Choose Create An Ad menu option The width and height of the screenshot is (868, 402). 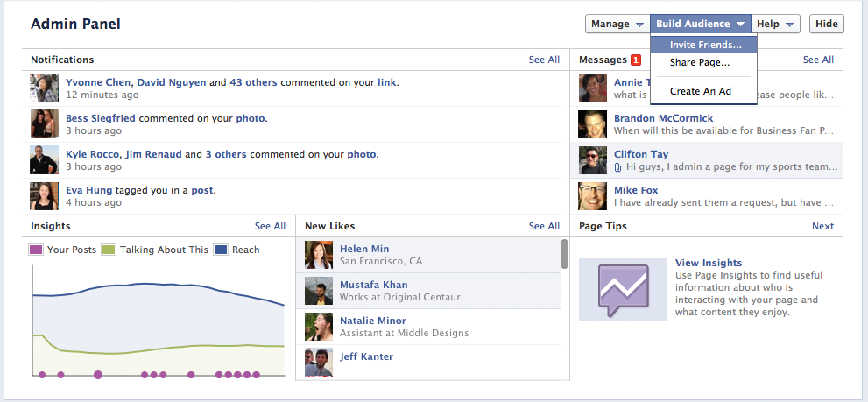(x=700, y=91)
